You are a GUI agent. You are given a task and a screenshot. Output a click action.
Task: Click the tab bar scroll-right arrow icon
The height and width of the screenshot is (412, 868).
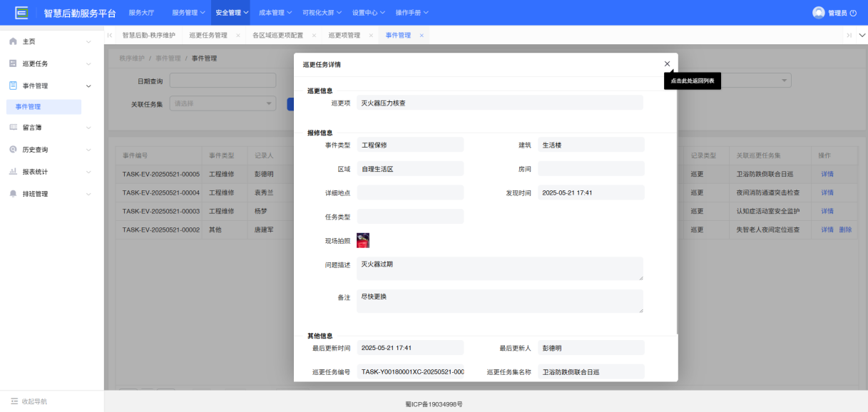pyautogui.click(x=849, y=35)
